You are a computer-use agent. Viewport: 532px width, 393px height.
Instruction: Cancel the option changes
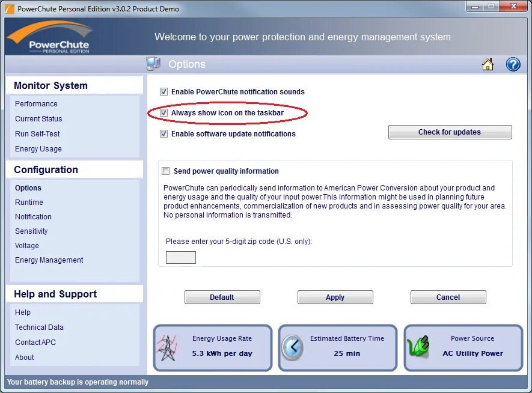(448, 297)
